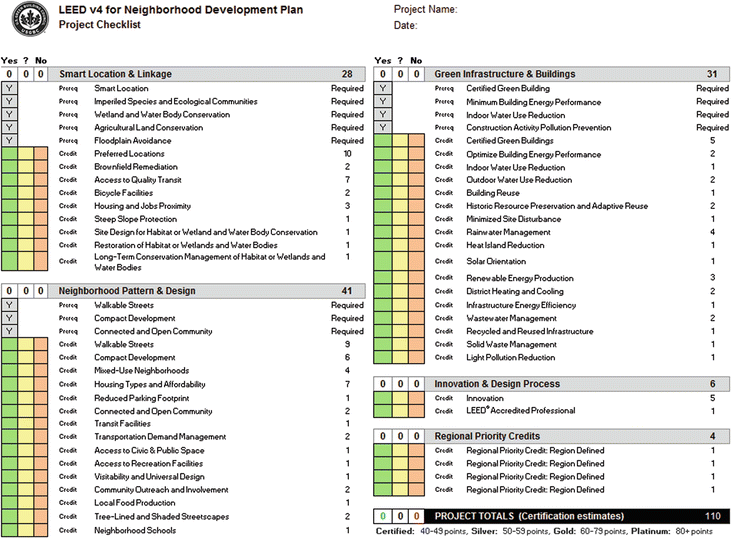This screenshot has height=539, width=732.
Task: Select the yellow ? cell for Local Food Production
Action: (x=26, y=503)
